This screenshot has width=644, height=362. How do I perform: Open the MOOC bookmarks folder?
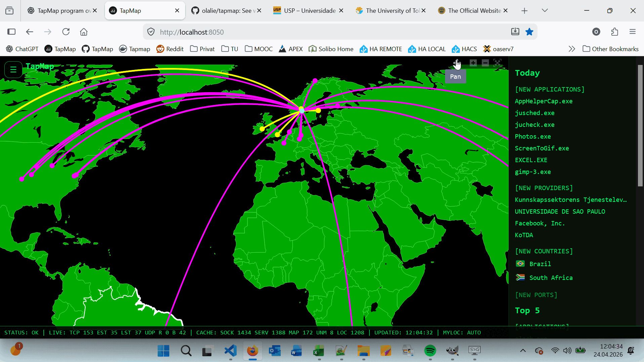[258, 49]
